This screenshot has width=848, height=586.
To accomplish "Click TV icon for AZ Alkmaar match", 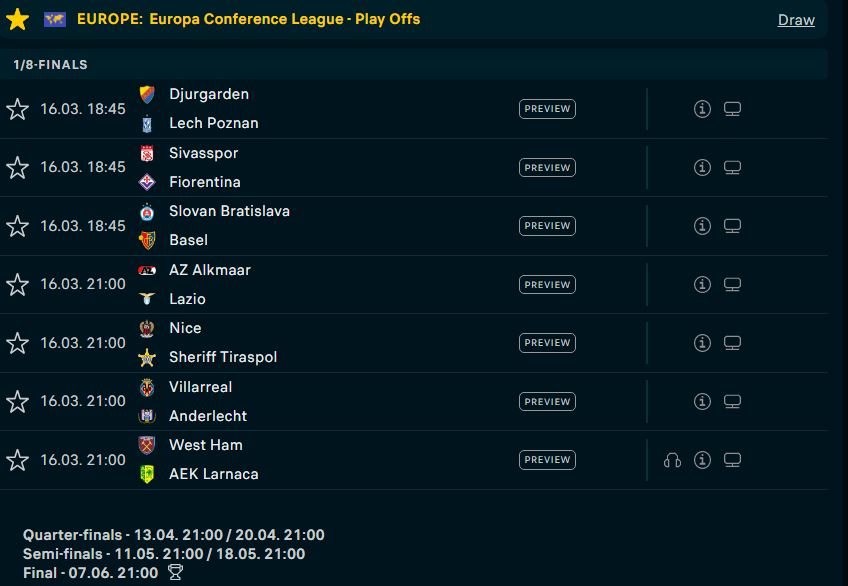I will coord(732,285).
